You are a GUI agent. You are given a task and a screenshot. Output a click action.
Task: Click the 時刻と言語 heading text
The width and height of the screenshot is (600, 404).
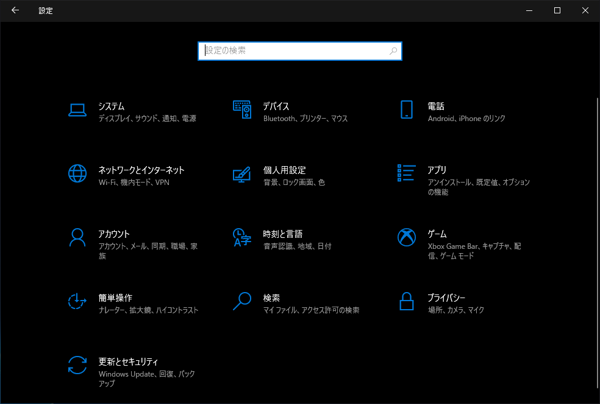pos(283,234)
